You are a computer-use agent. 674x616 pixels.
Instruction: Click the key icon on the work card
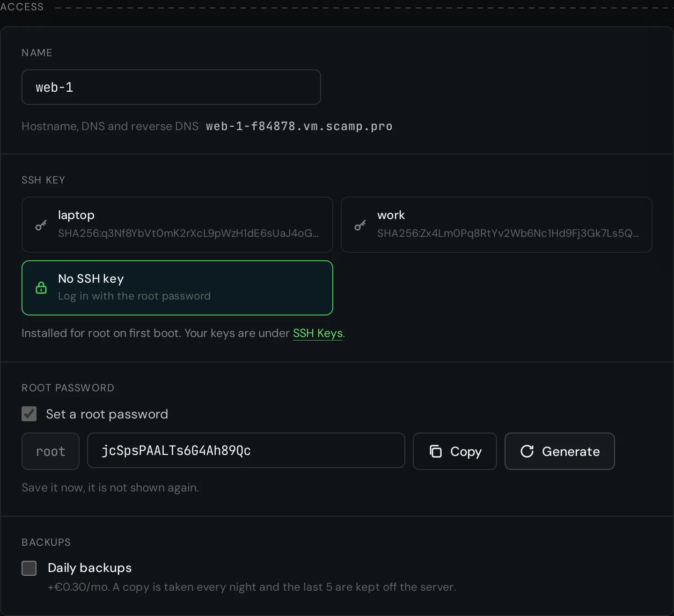coord(360,225)
